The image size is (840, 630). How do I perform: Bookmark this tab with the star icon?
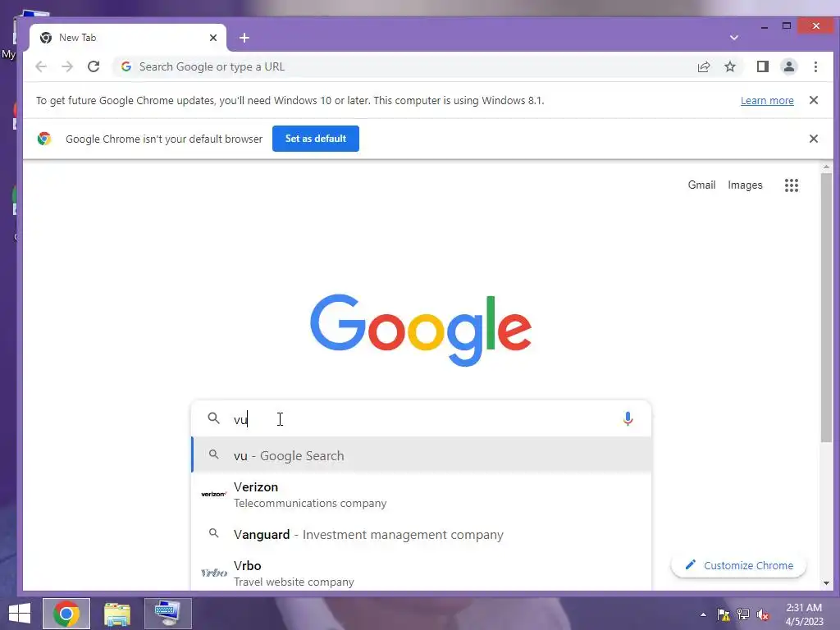tap(729, 67)
